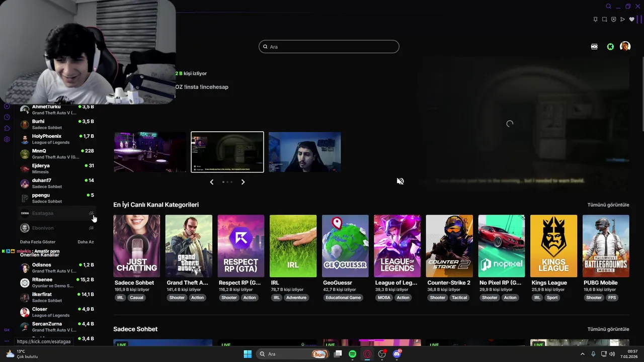Open Ejderya channel in sidebar
The image size is (644, 362).
(x=57, y=168)
